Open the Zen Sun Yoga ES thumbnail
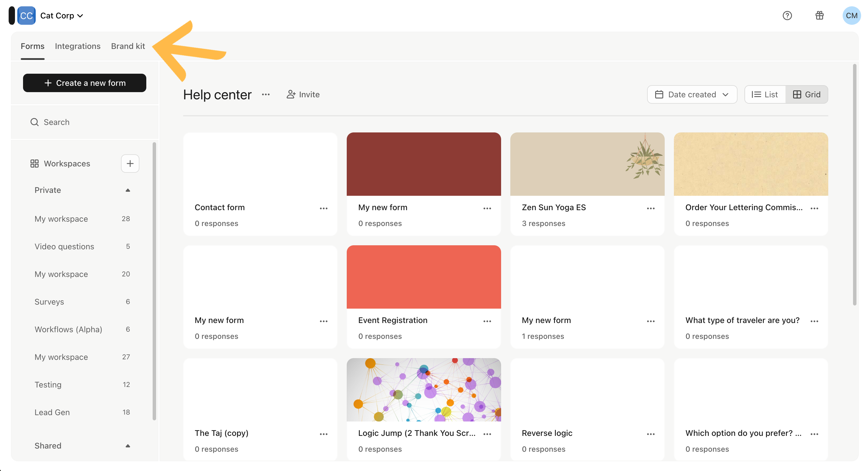Screen dimensions: 868x471 (587, 164)
